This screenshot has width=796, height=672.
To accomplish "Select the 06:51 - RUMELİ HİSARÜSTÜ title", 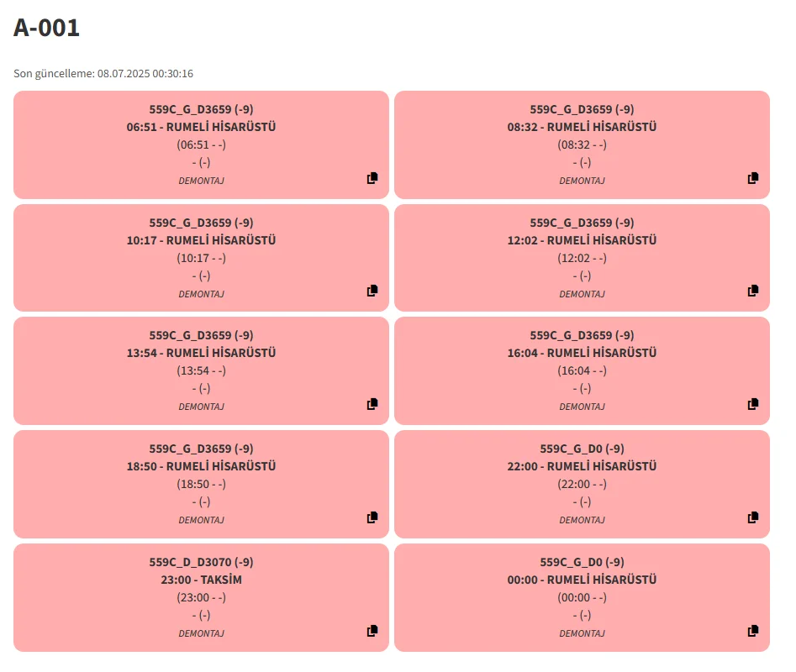I will point(201,127).
